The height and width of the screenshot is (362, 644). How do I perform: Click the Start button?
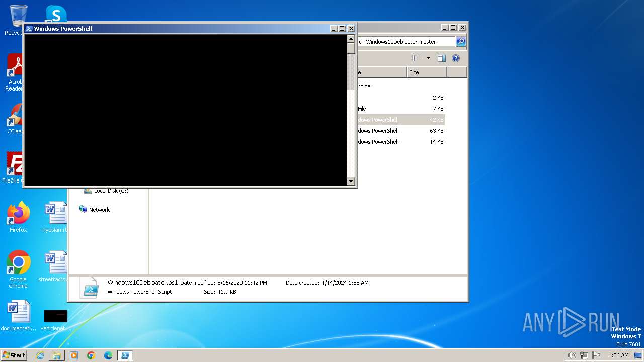tap(14, 355)
